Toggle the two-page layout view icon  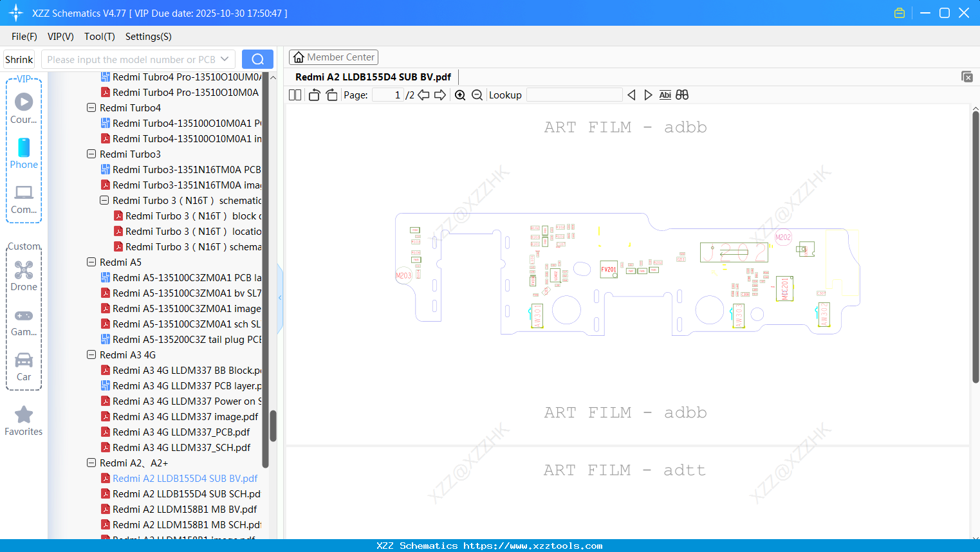click(x=295, y=95)
